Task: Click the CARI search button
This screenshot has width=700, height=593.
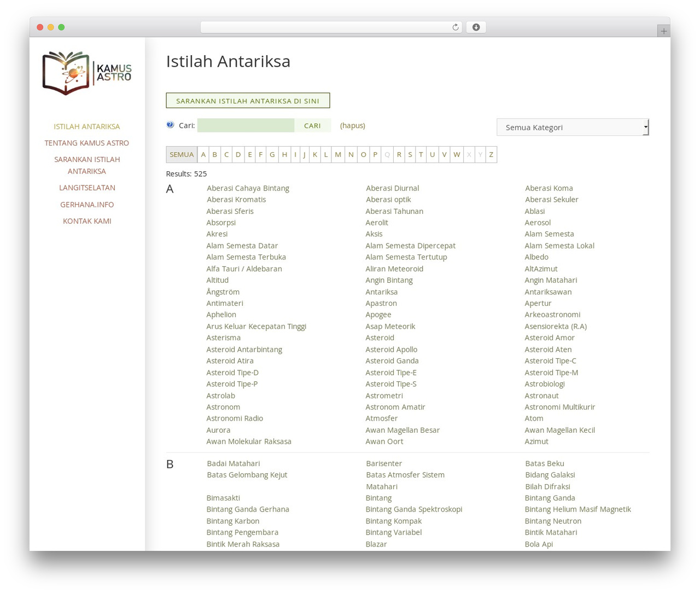Action: pyautogui.click(x=312, y=125)
